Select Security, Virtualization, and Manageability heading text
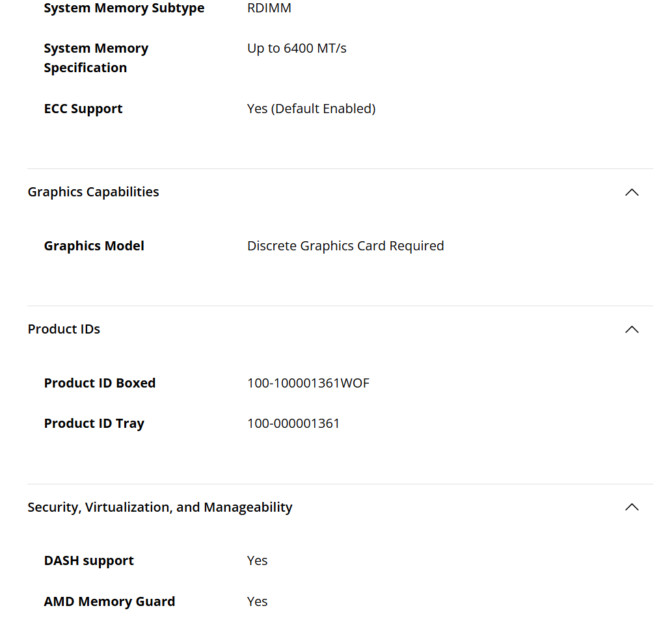Viewport: 672px width, 619px height. (160, 507)
